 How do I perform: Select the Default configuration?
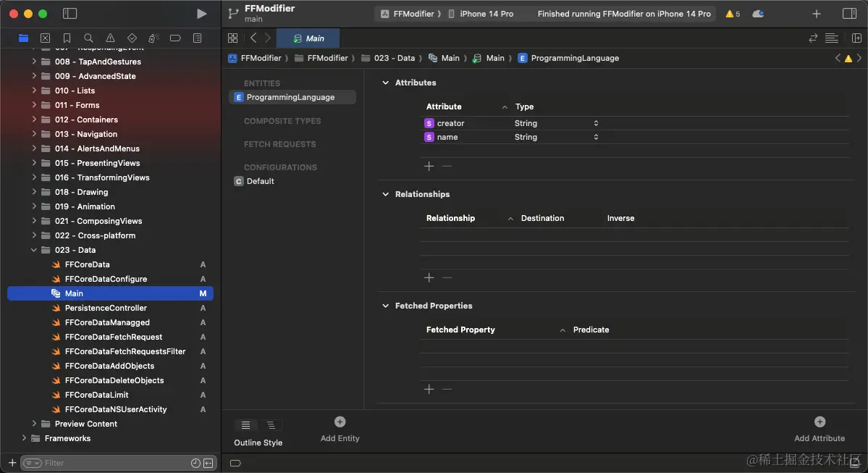coord(254,181)
